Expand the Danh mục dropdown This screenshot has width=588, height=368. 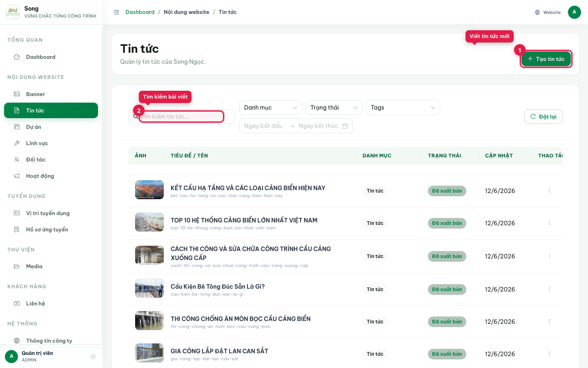tap(271, 108)
